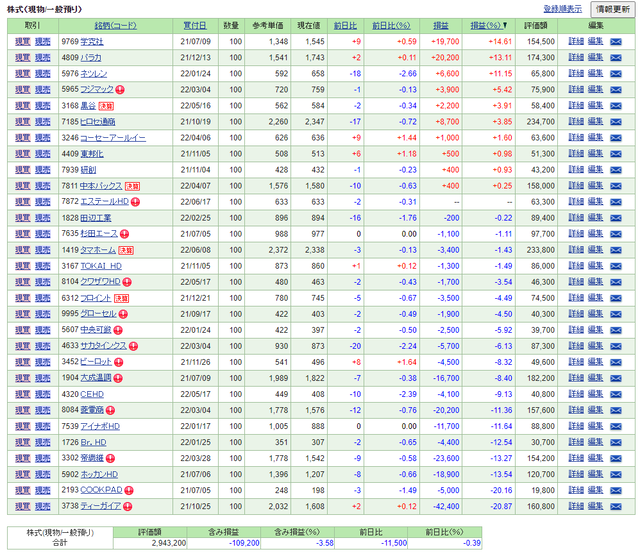Toggle sort on 損益(%)▼ column header
640x554 pixels.
click(x=489, y=26)
